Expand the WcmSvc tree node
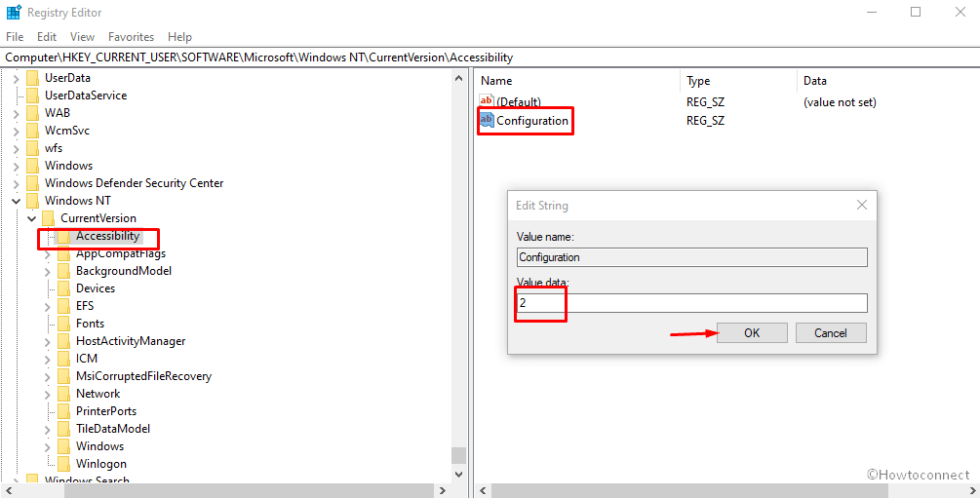Image resolution: width=980 pixels, height=498 pixels. [17, 131]
